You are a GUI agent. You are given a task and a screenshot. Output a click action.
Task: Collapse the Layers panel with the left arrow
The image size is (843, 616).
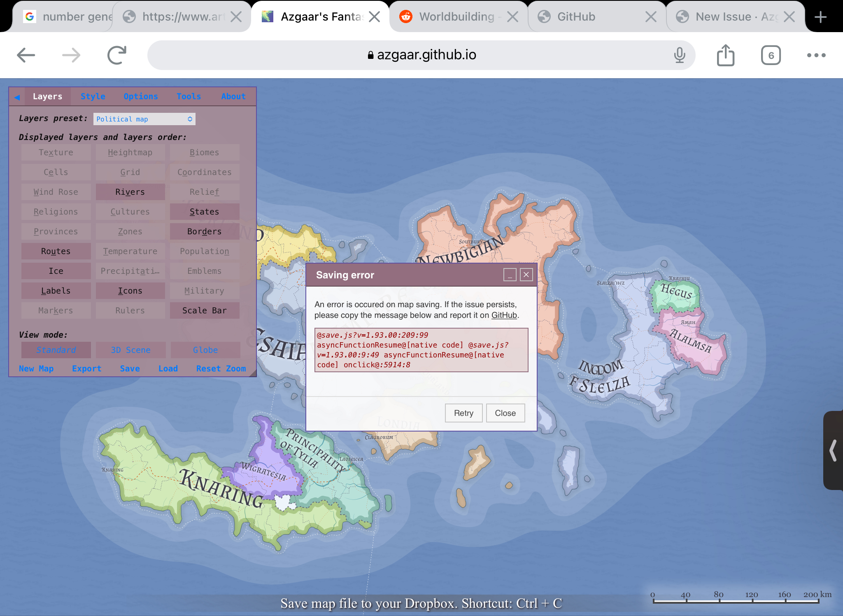[16, 97]
